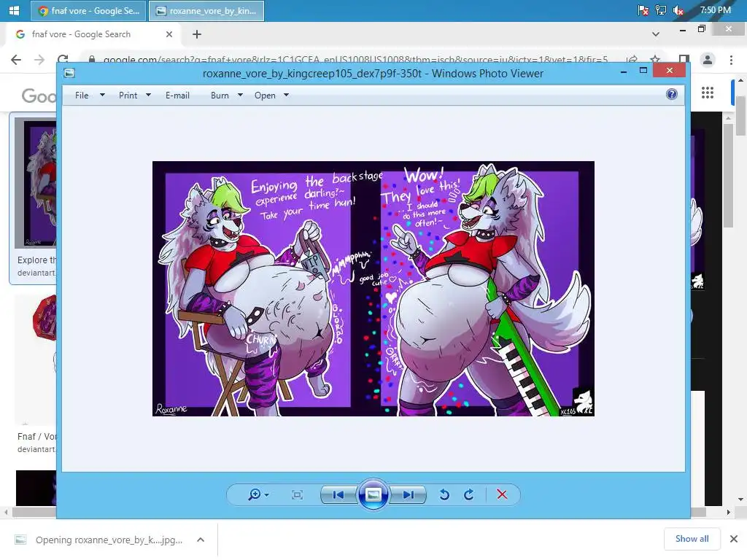The image size is (747, 560).
Task: Go forward in Chrome
Action: pyautogui.click(x=39, y=60)
